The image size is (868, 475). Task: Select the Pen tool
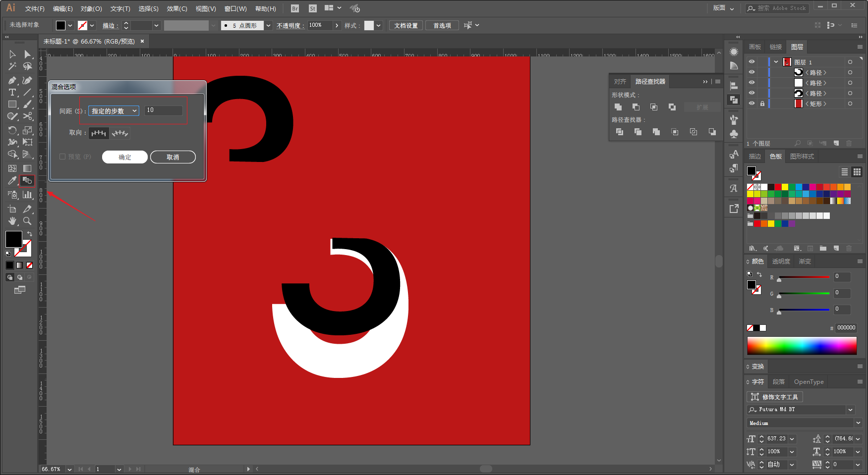pyautogui.click(x=12, y=80)
